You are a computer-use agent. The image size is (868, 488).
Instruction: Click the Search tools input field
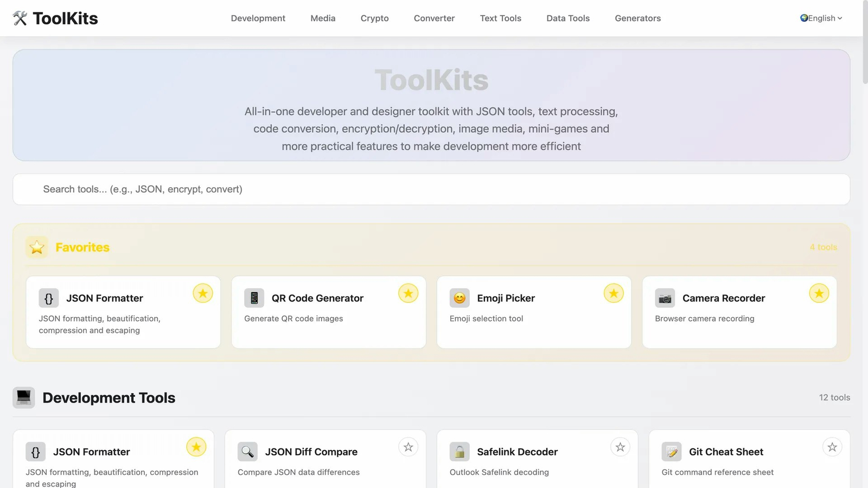(431, 189)
